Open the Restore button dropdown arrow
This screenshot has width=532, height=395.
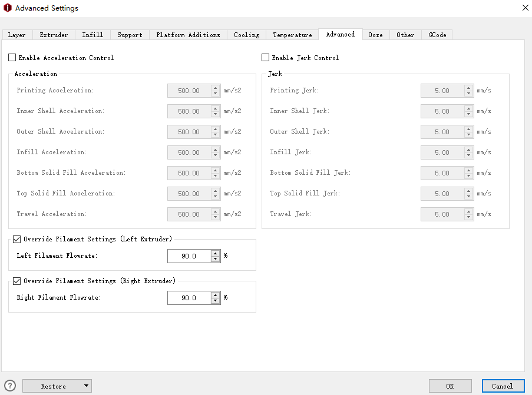click(86, 386)
